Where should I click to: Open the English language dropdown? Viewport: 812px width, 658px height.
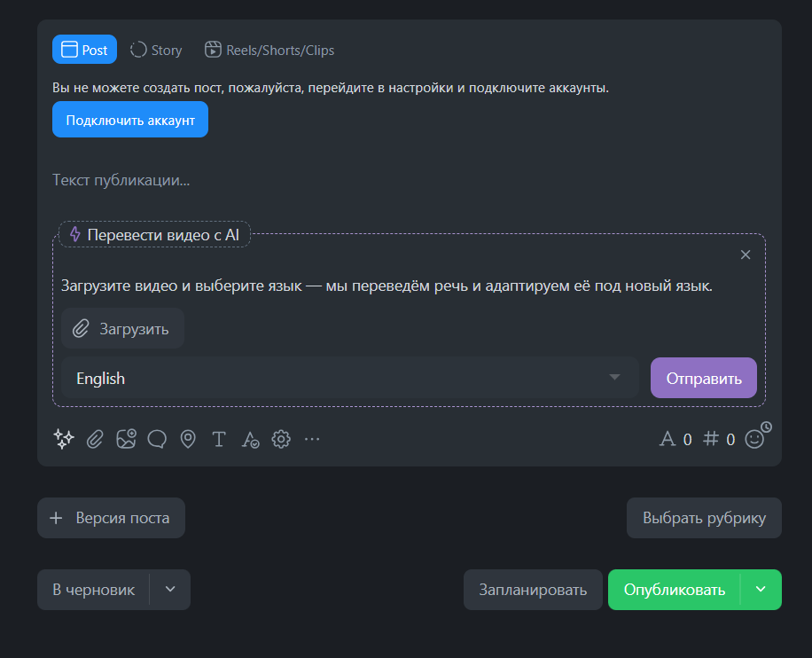[350, 379]
